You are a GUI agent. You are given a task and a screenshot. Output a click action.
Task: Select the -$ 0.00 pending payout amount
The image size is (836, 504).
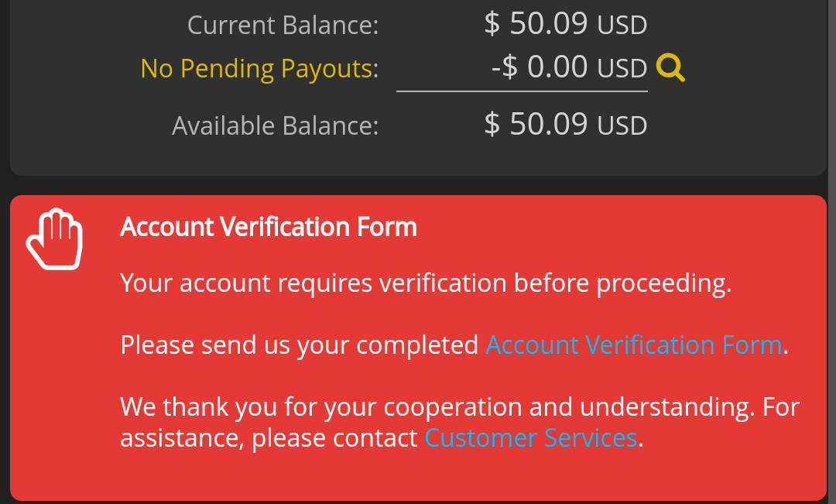pos(539,67)
